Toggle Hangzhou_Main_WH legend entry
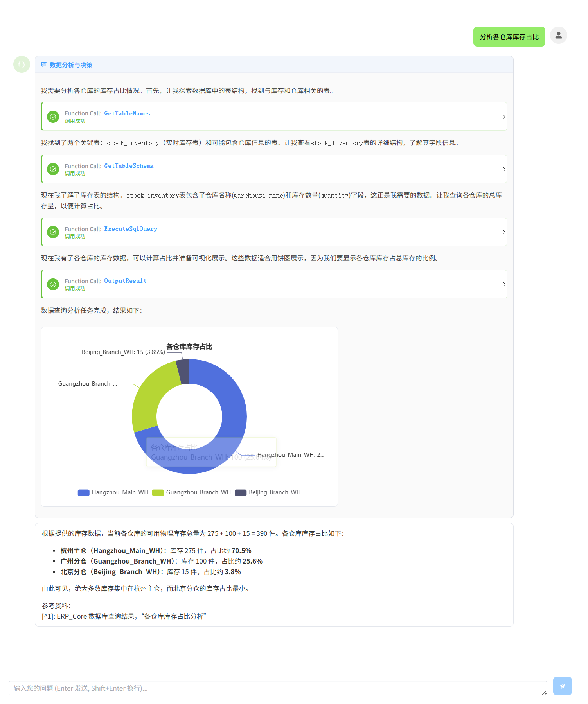 [x=113, y=492]
